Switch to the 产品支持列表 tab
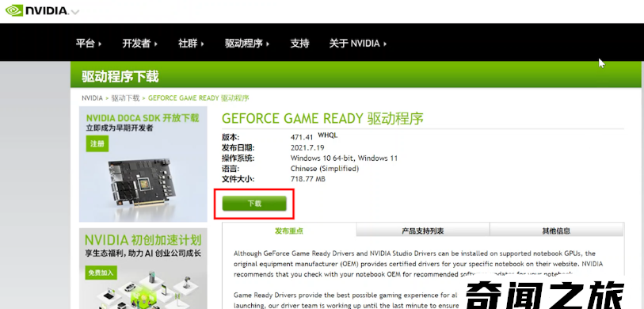The image size is (644, 309). pyautogui.click(x=423, y=231)
